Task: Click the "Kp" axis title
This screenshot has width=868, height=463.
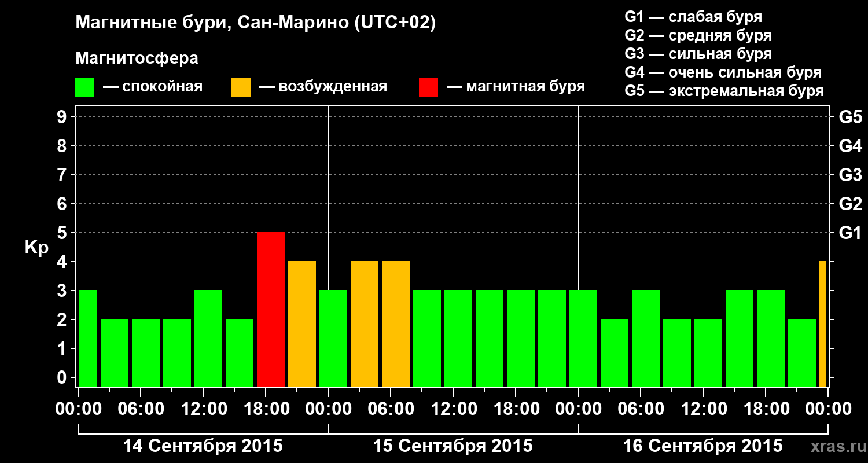Action: pyautogui.click(x=36, y=248)
